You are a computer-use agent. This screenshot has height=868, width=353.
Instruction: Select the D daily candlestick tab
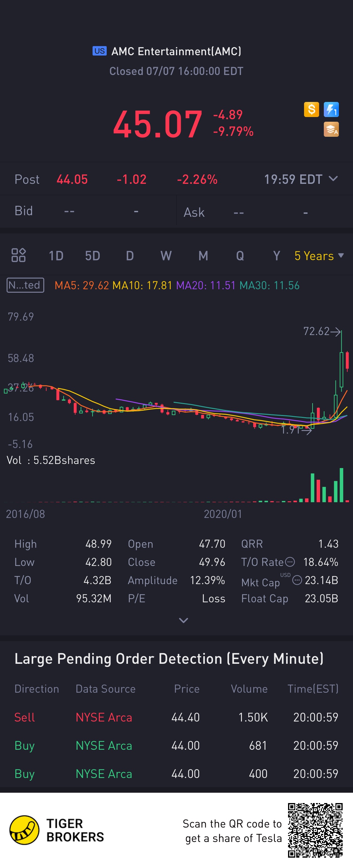point(130,256)
